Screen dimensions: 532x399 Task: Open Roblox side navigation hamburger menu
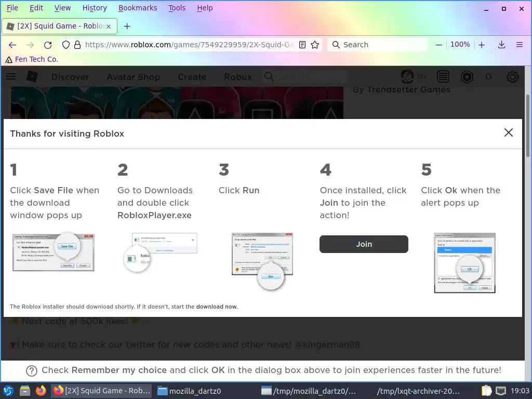(x=11, y=76)
